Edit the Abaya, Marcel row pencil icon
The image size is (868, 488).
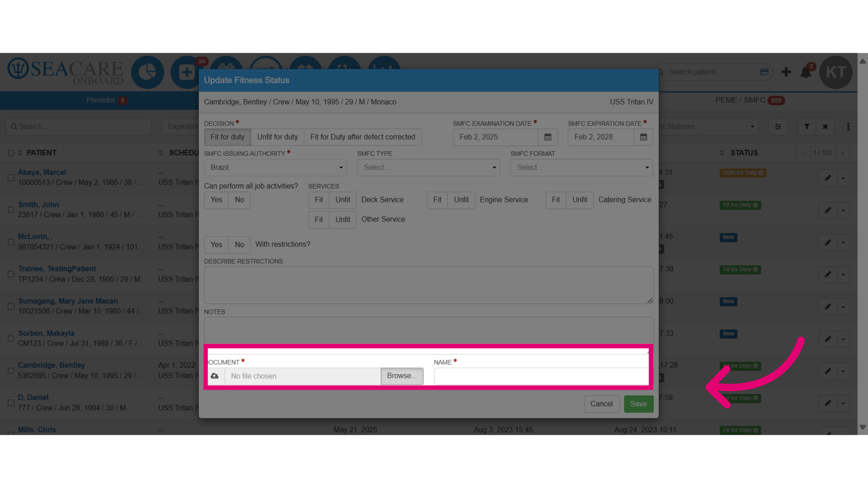pos(828,178)
